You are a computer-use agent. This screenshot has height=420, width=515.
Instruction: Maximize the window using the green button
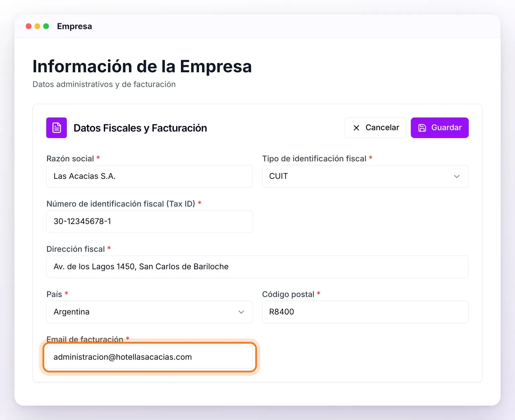46,26
